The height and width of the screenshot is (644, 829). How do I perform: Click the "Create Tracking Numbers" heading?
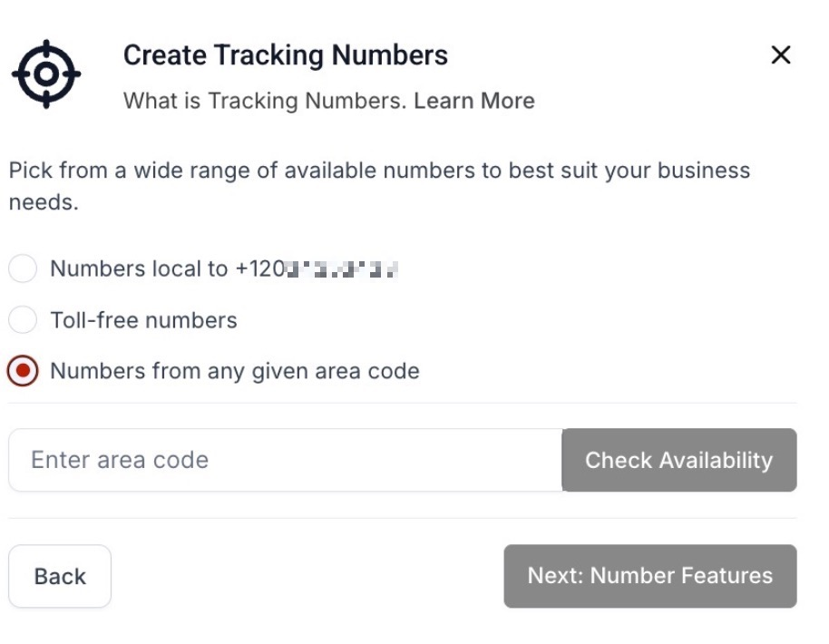coord(285,55)
